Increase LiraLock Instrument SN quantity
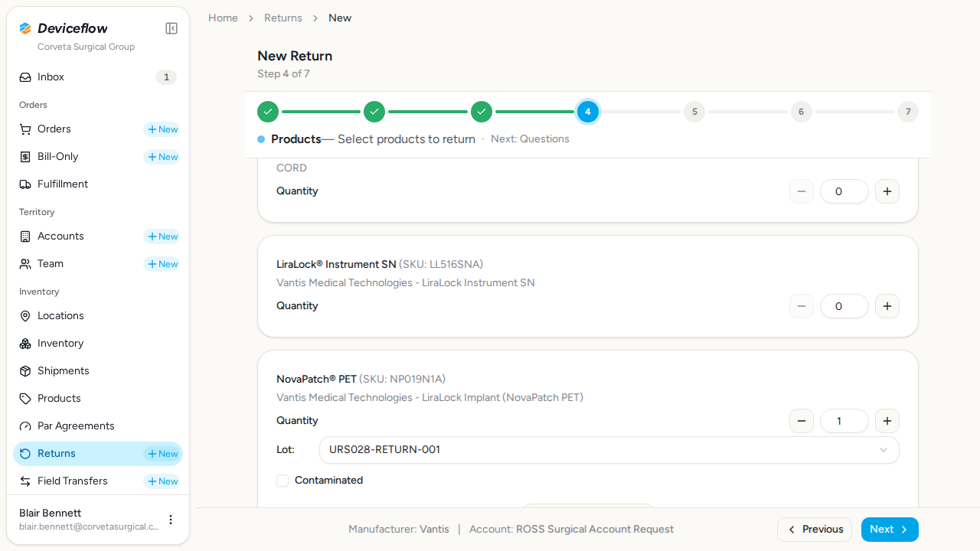This screenshot has height=551, width=980. pyautogui.click(x=887, y=306)
